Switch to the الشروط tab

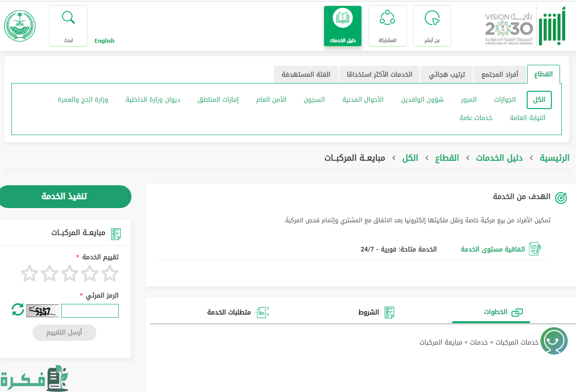click(376, 312)
